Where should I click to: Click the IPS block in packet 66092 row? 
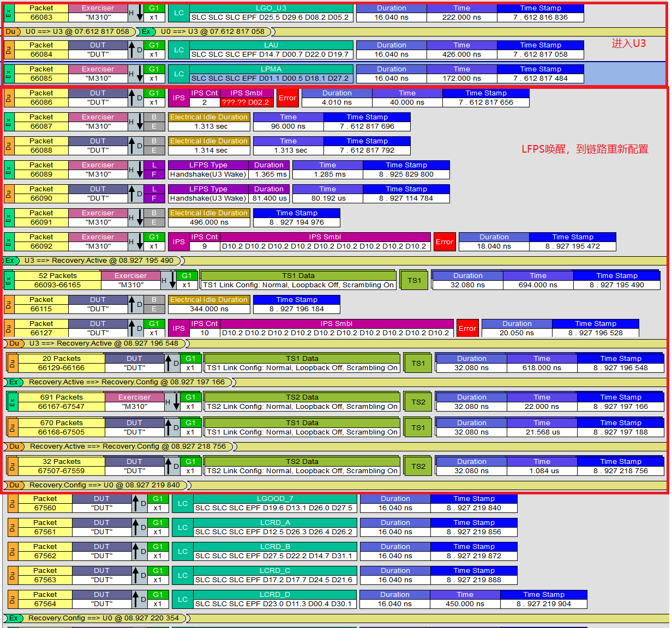point(178,242)
